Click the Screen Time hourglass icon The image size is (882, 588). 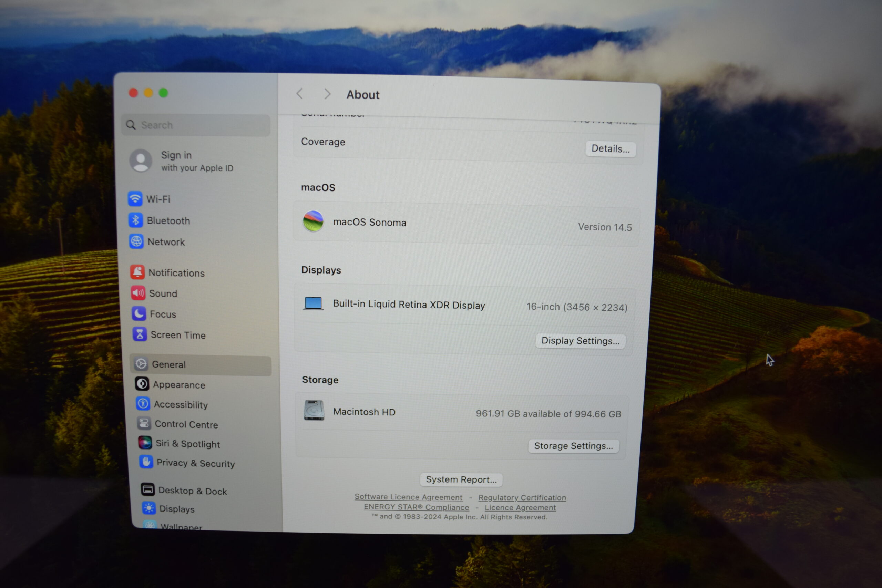[140, 334]
